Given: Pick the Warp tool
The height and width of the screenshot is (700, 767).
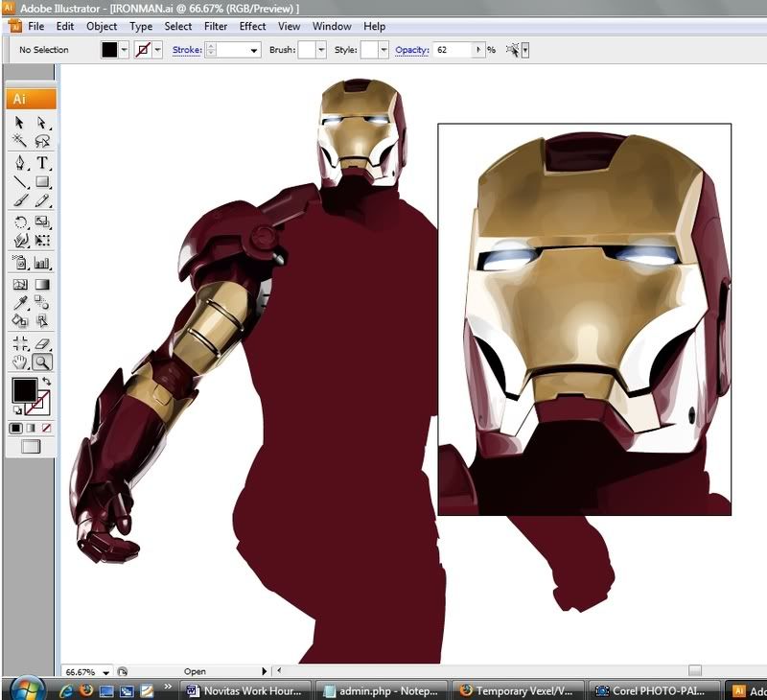Looking at the screenshot, I should pos(19,241).
